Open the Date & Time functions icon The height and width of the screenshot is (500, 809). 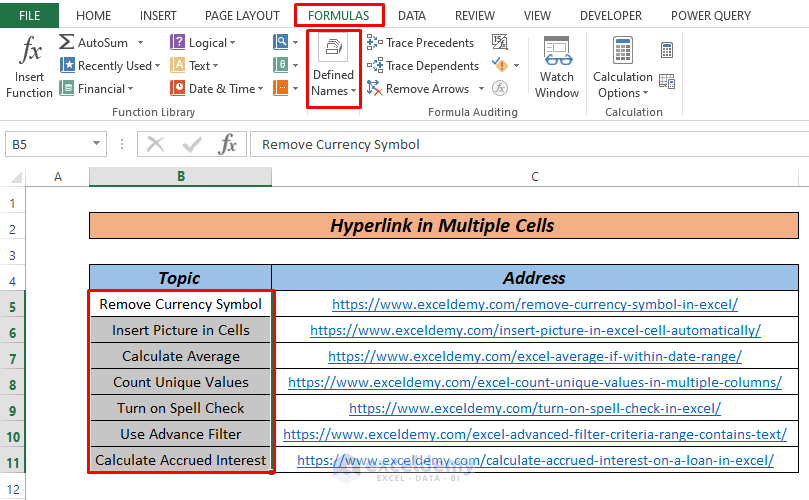pyautogui.click(x=177, y=88)
